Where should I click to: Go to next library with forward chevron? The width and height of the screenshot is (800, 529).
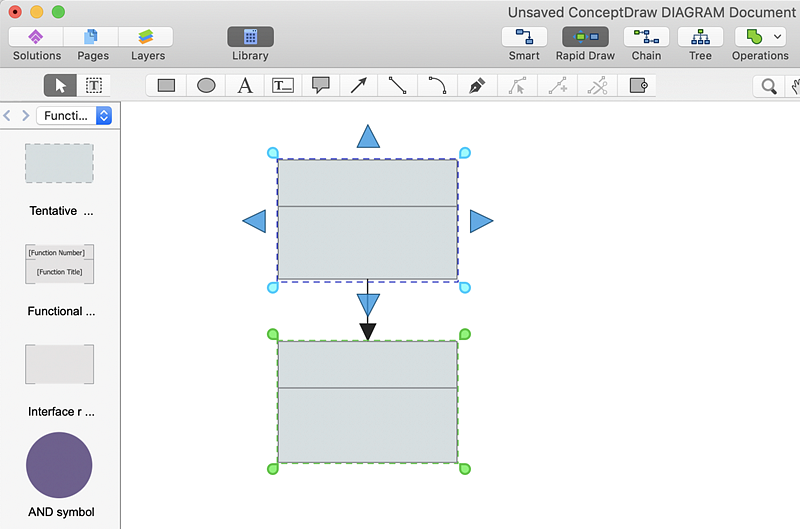coord(26,116)
